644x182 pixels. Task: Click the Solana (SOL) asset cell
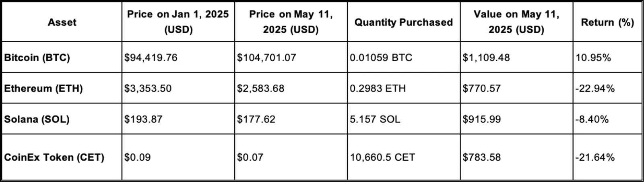pyautogui.click(x=62, y=119)
